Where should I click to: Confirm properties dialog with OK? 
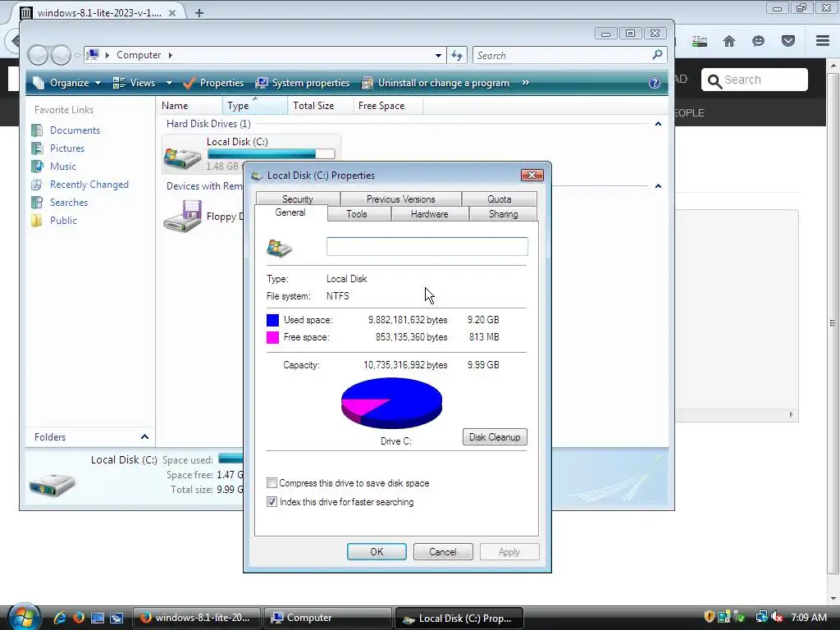point(377,552)
